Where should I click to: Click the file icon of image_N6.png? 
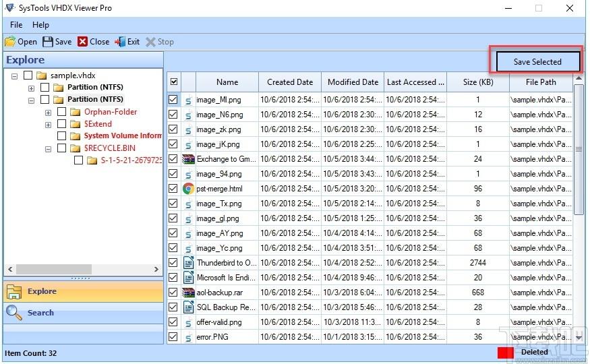188,115
